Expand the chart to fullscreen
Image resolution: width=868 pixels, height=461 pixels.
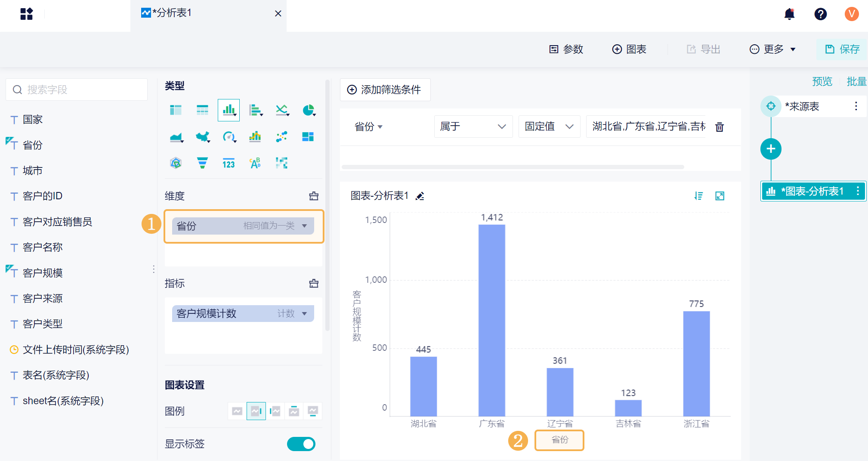[720, 196]
